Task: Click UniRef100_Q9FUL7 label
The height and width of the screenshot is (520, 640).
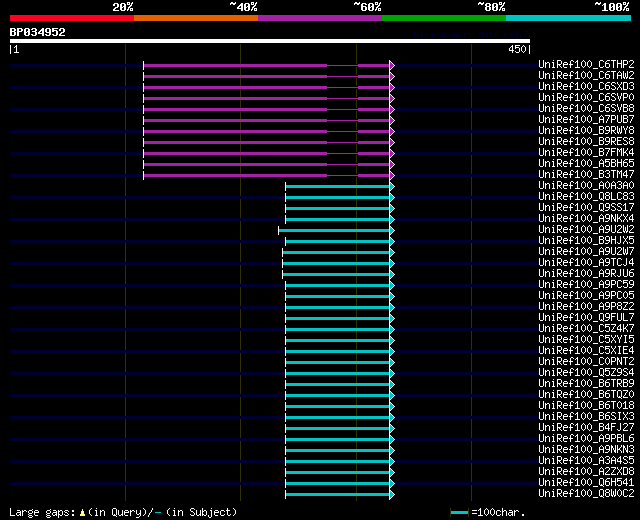Action: point(586,318)
